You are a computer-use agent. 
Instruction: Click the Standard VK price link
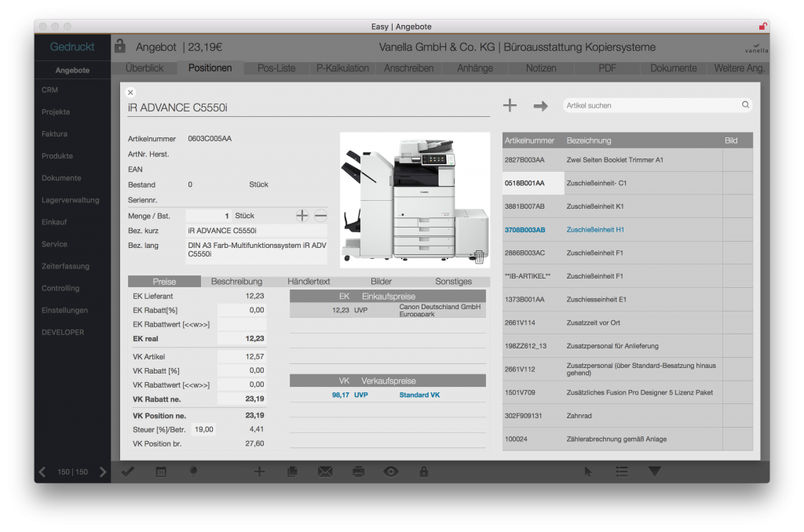[419, 395]
